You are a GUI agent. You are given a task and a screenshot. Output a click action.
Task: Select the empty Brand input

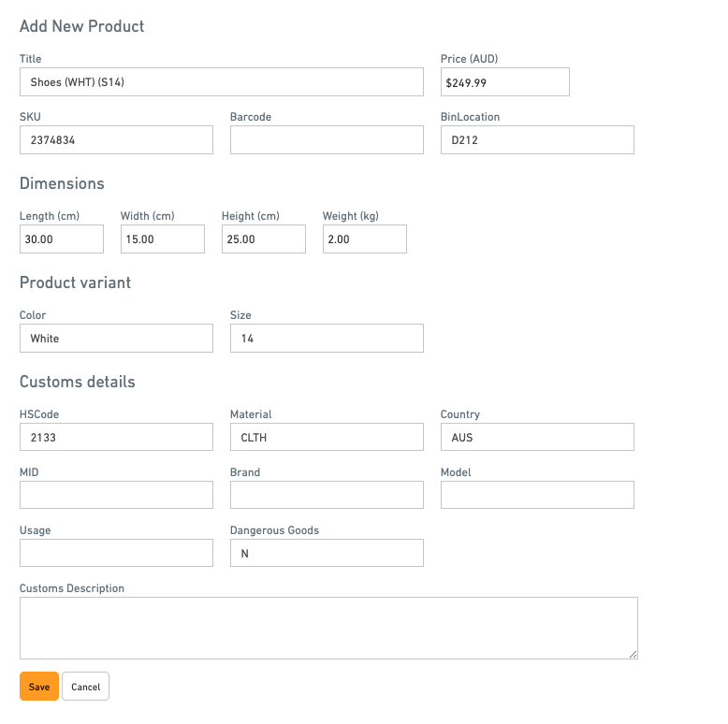click(x=327, y=496)
